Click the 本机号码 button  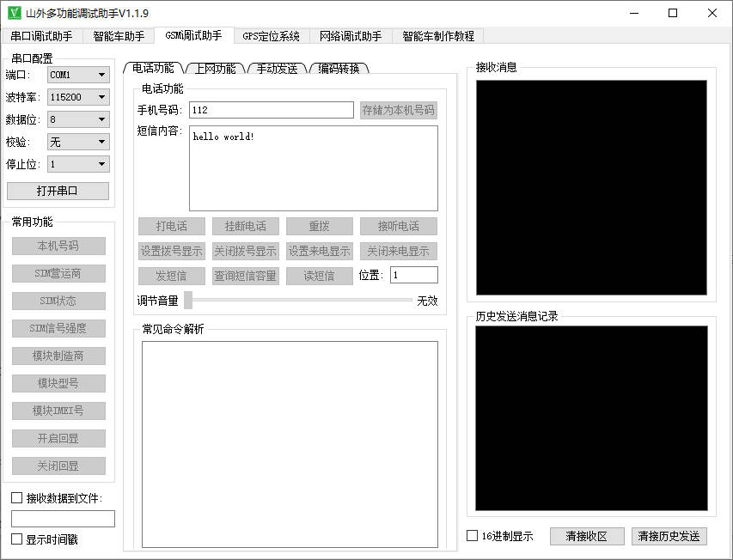[x=58, y=247]
